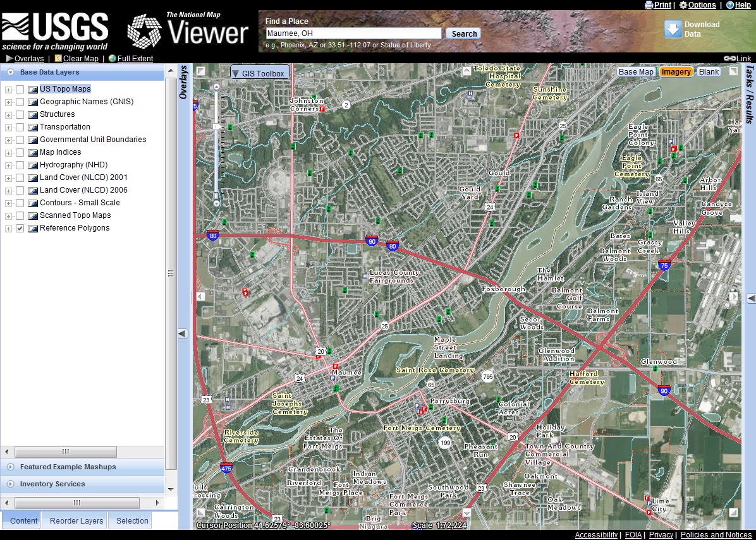This screenshot has width=756, height=540.
Task: Pan map left with left-edge arrow
Action: [x=200, y=296]
